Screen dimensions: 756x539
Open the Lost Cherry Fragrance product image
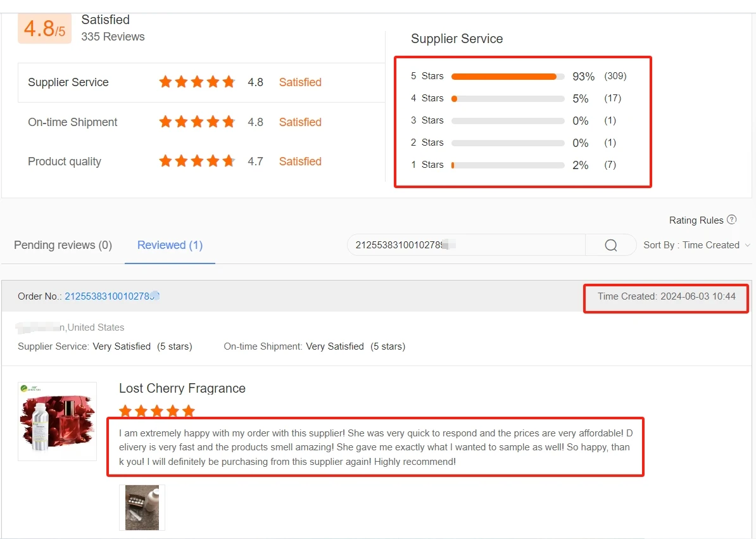[58, 421]
